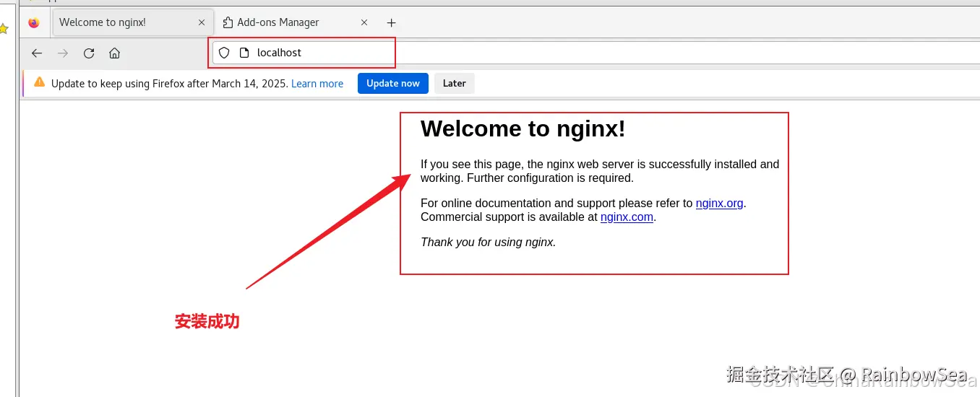Click the page info icon beside localhost
Image resolution: width=980 pixels, height=397 pixels.
tap(244, 53)
